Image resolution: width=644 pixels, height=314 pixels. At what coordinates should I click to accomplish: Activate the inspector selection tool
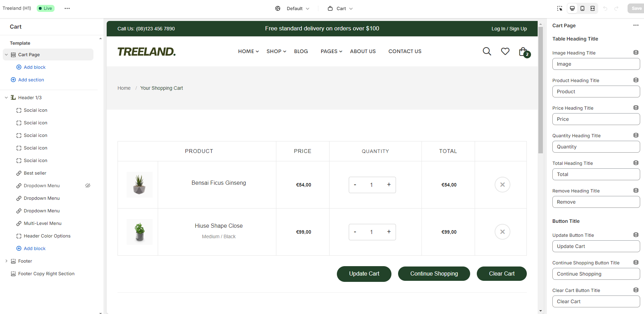point(560,8)
